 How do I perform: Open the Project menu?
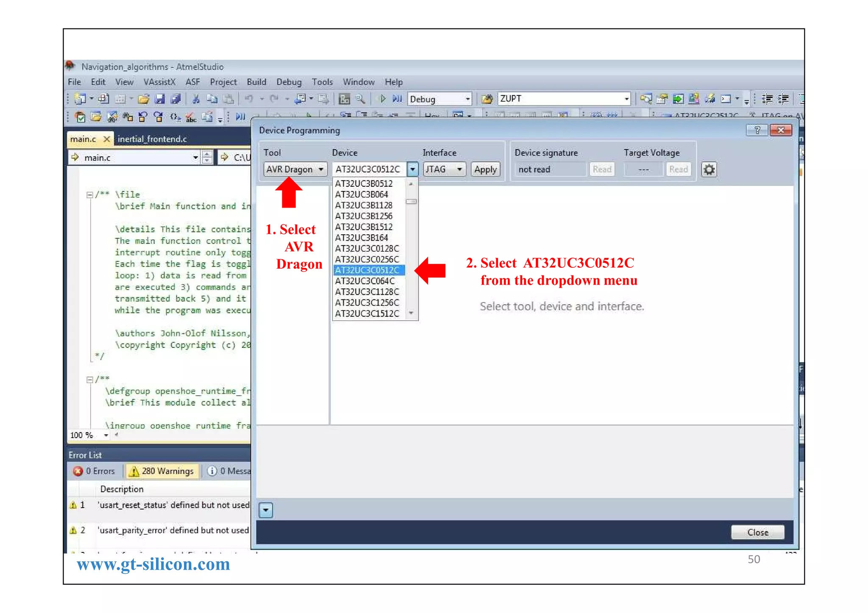(223, 82)
